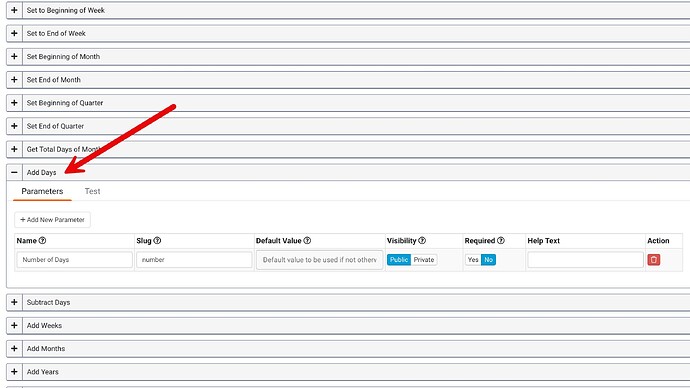This screenshot has height=388, width=690.
Task: Click the Subtract Days section title
Action: coord(48,302)
